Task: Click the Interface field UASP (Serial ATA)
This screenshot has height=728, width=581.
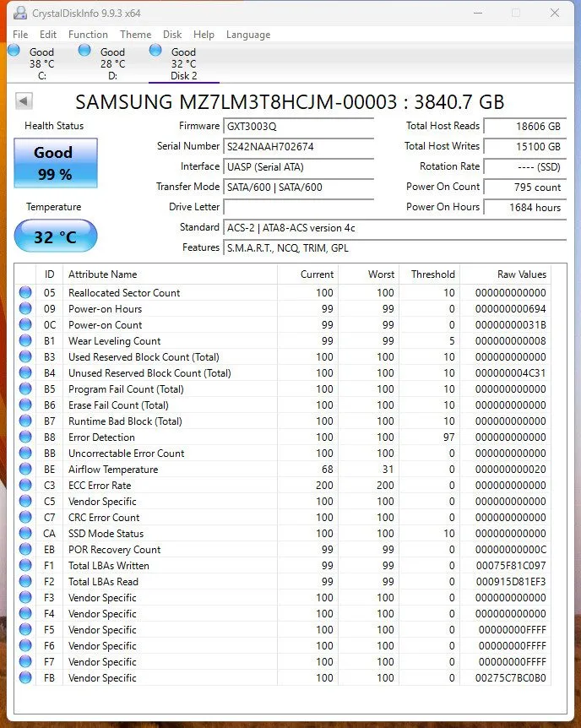Action: coord(299,166)
